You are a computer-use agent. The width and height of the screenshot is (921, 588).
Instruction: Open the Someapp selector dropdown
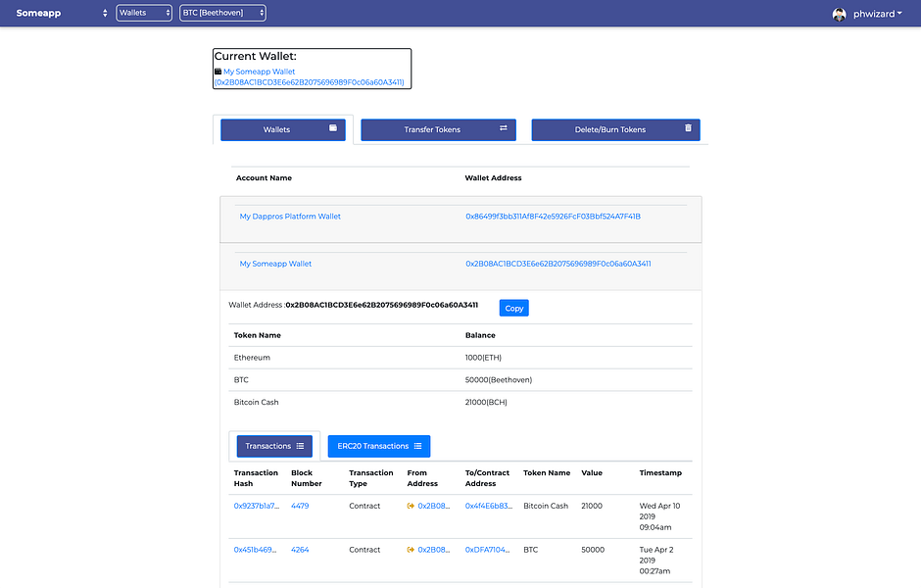coord(62,13)
